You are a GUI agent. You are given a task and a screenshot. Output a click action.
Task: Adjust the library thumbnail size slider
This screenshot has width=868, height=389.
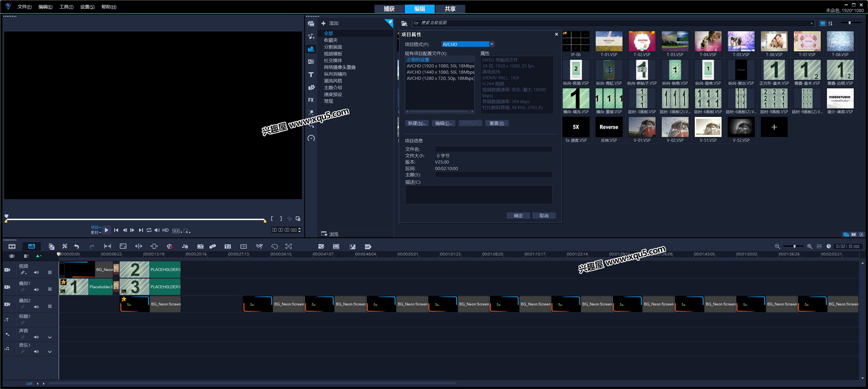tap(851, 23)
